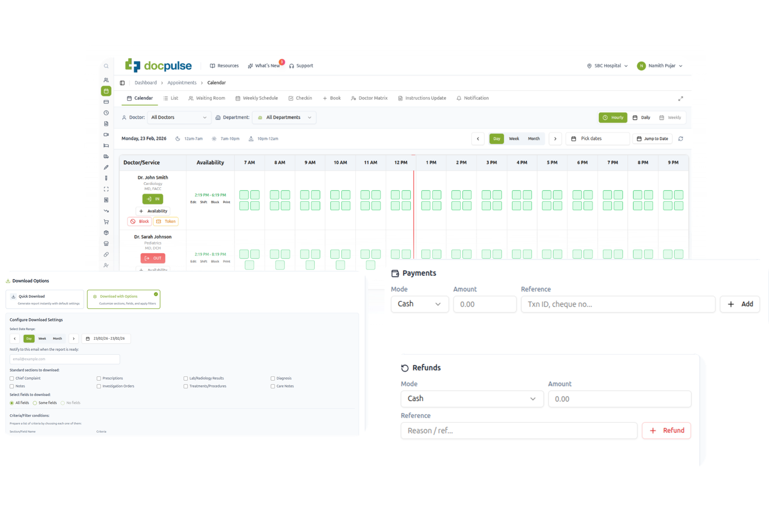Check the Chief Complaint checkbox
This screenshot has width=769, height=532.
coord(12,379)
